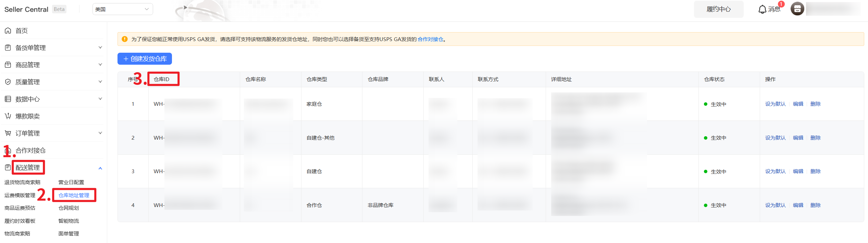Click the 质量管理 shield icon
Screen dimensions: 868x243
[x=8, y=82]
